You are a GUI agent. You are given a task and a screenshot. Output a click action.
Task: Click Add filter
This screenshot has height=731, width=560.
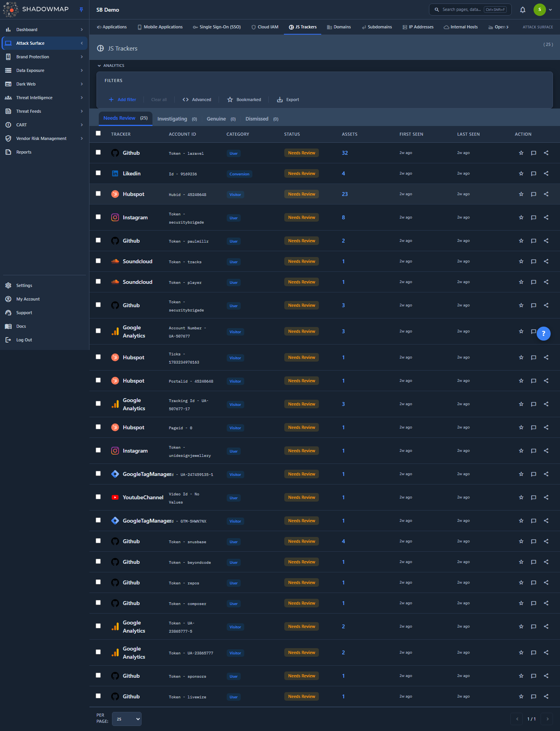[122, 100]
